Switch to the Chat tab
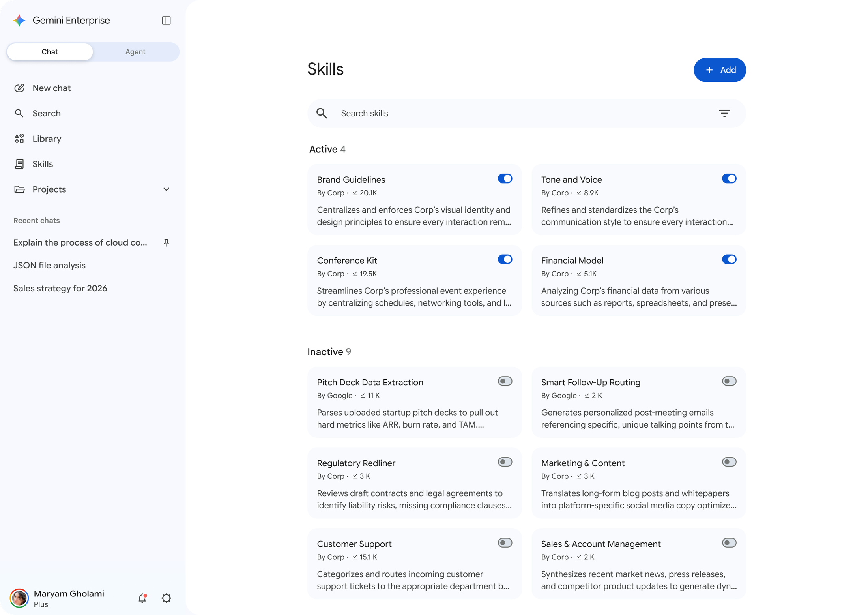 tap(50, 52)
